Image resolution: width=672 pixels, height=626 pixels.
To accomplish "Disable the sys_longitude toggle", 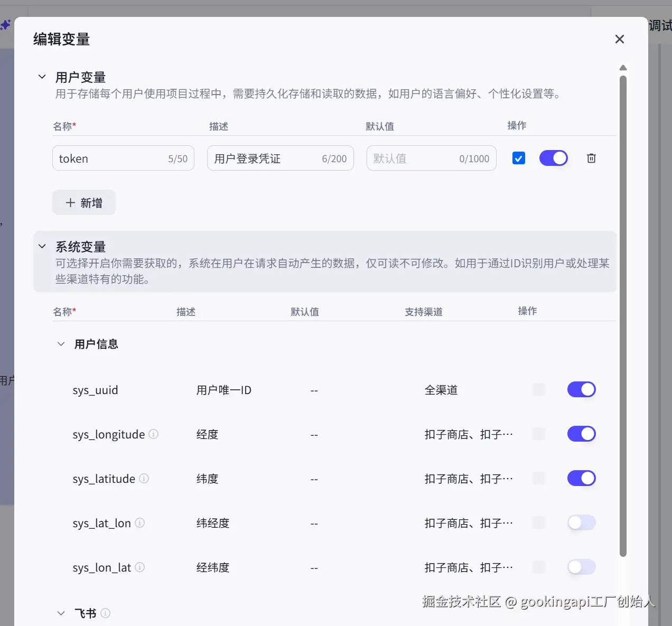I will tap(581, 434).
